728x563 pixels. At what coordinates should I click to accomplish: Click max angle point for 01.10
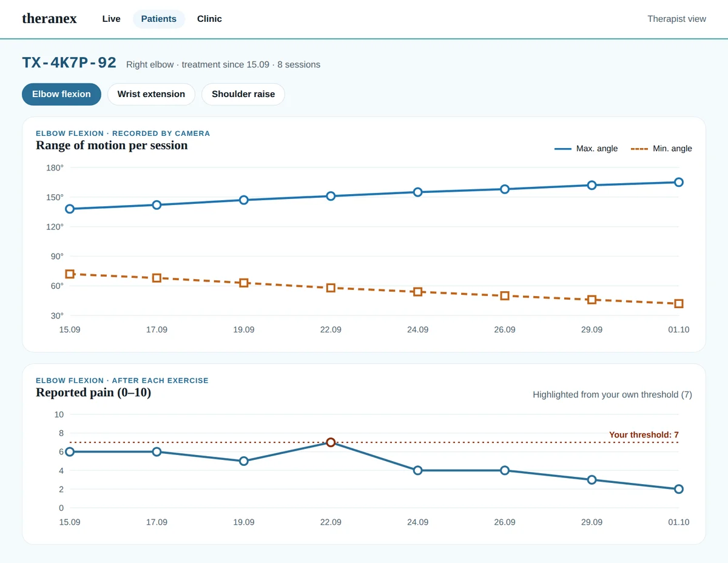pos(679,182)
